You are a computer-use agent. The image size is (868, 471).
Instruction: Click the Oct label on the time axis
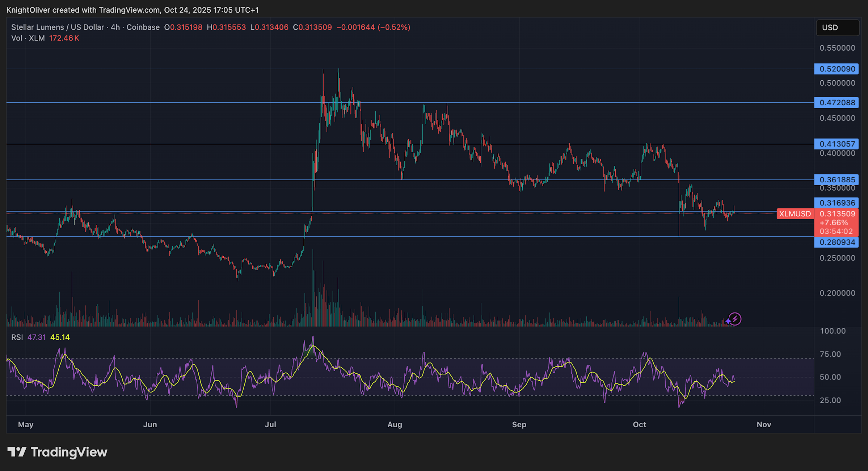(x=640, y=425)
